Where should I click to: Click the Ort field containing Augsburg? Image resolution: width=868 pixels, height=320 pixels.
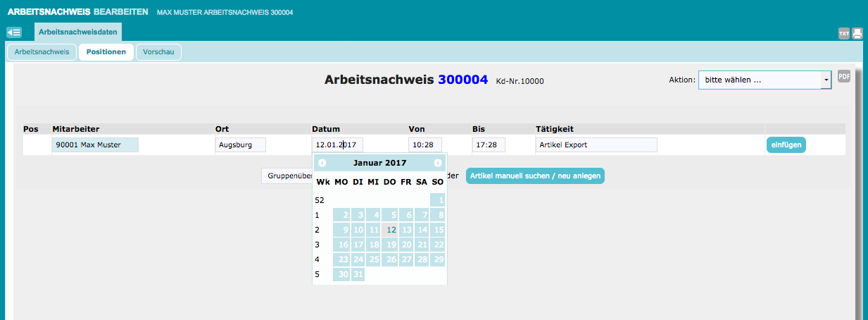(240, 145)
